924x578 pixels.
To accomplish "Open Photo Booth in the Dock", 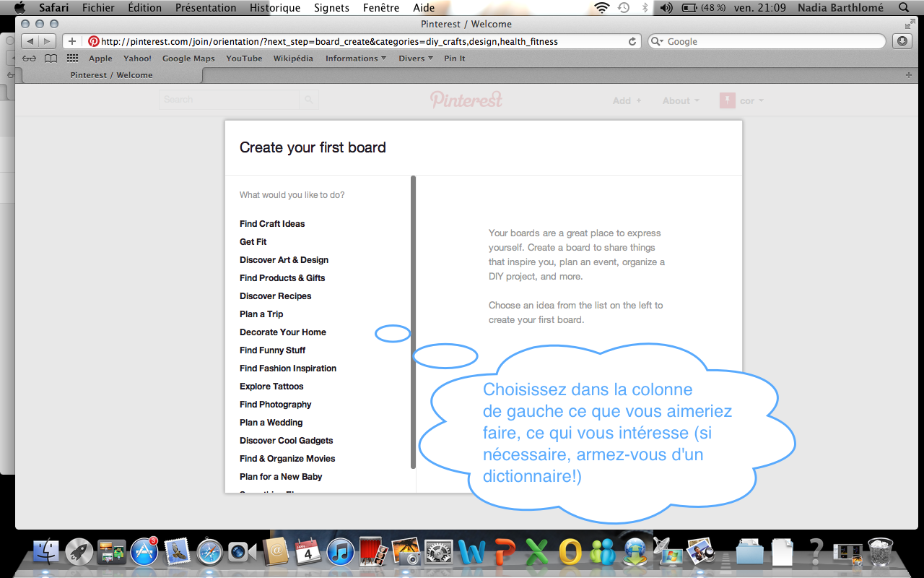I will pos(373,552).
